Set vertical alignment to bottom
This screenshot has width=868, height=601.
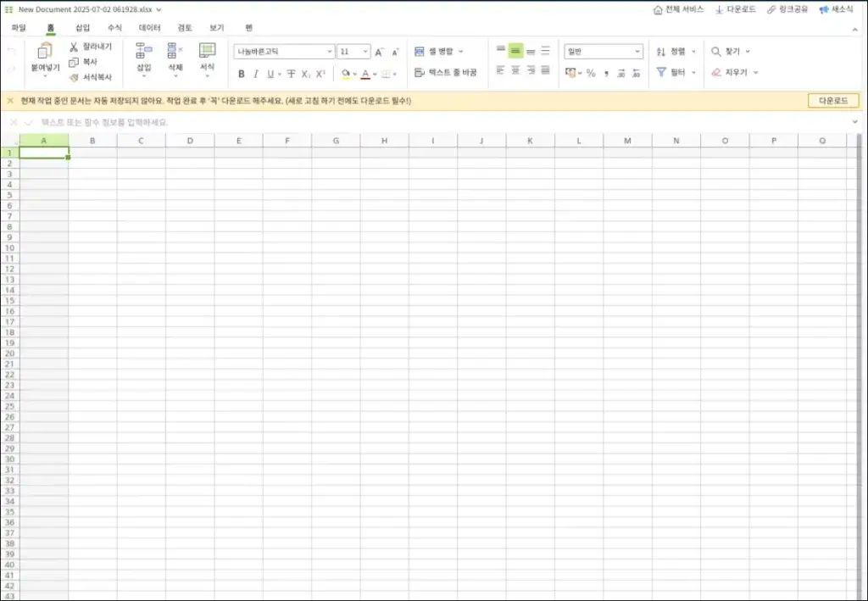pos(531,51)
